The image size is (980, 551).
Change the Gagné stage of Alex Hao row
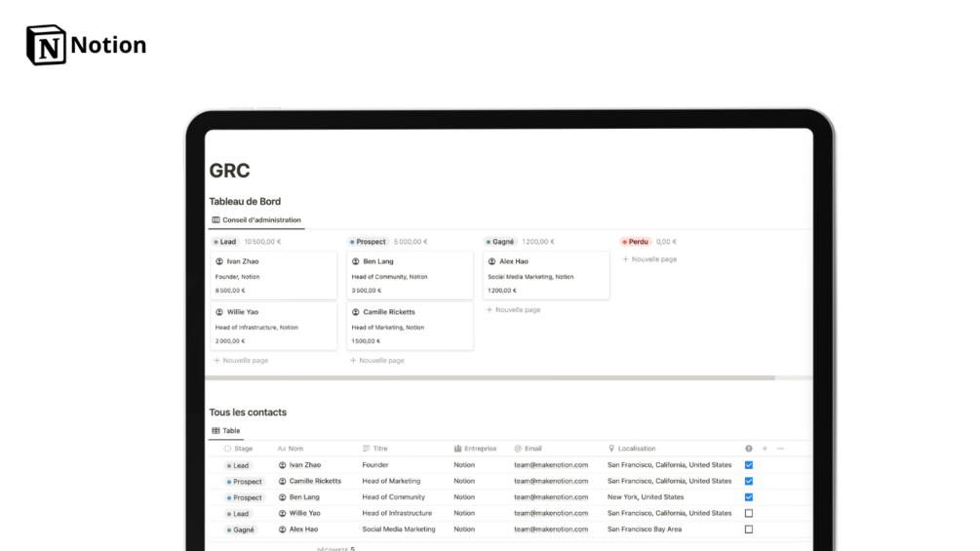241,530
